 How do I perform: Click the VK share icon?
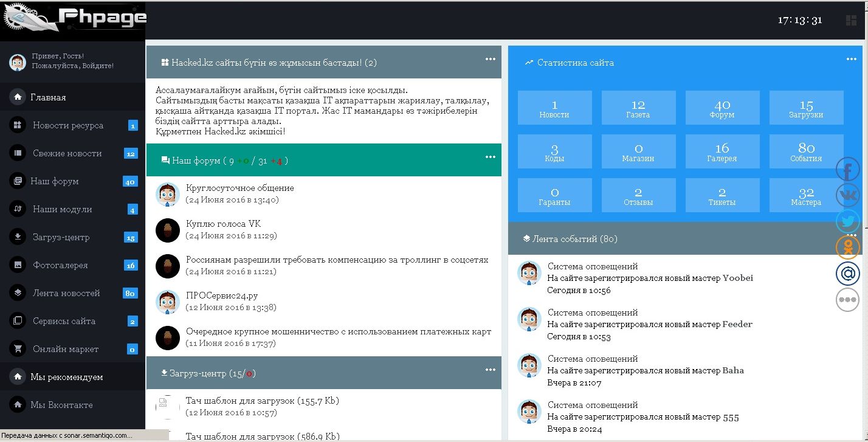point(848,195)
